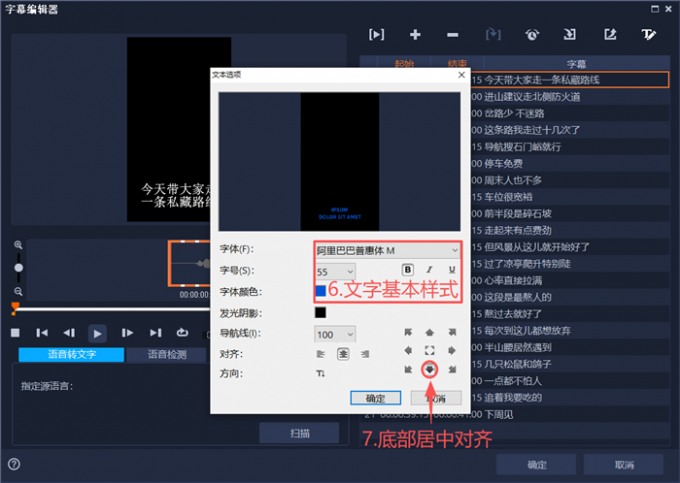Adjust the waveform zoom slider handle
Viewport: 680px width, 483px height.
[18, 268]
